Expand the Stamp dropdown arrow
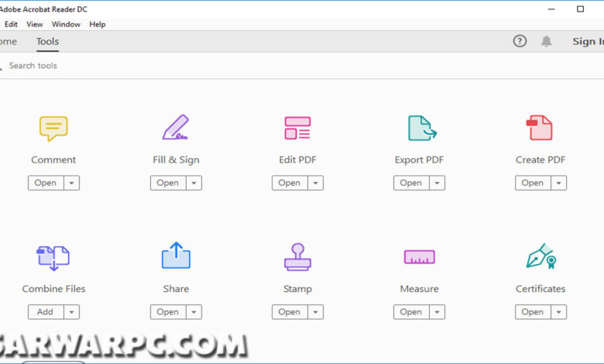 coord(315,312)
